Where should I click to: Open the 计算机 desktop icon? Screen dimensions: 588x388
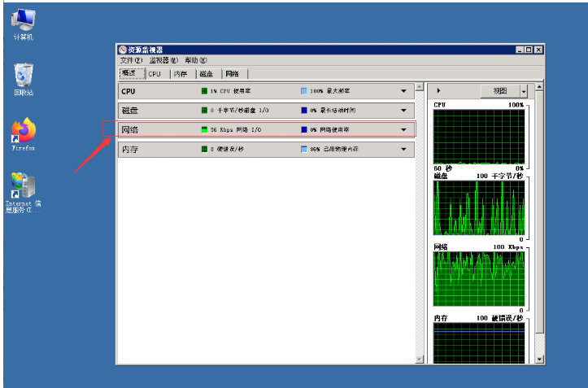[x=23, y=22]
